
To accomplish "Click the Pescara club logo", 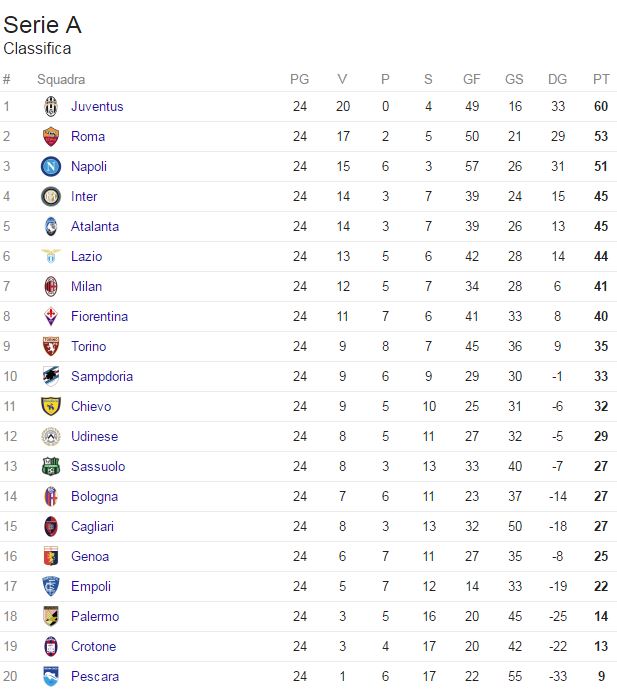I will 51,677.
